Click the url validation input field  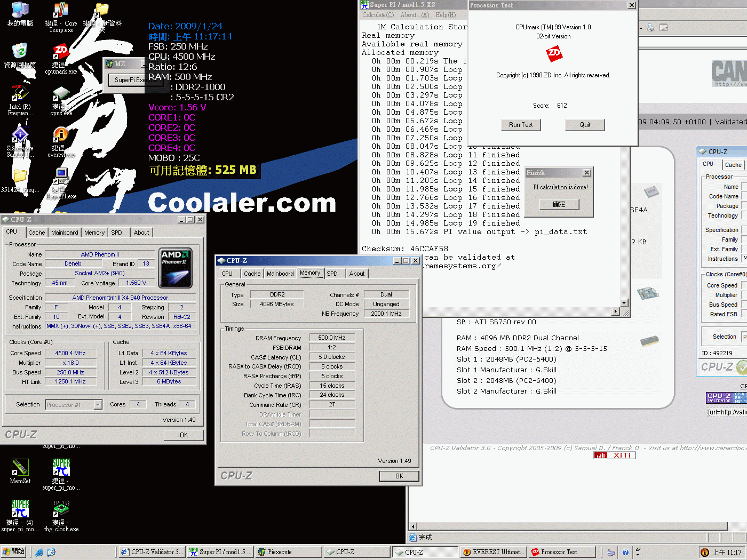tap(727, 412)
